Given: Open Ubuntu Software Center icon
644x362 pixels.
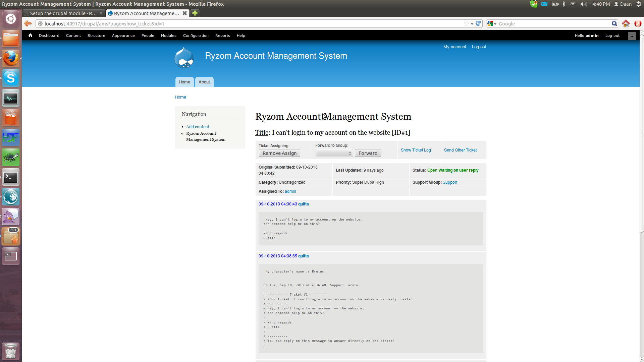Looking at the screenshot, I should (11, 118).
